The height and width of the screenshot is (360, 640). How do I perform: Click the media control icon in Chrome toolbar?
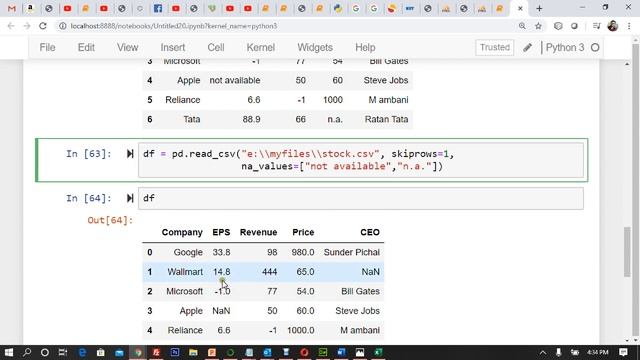596,26
